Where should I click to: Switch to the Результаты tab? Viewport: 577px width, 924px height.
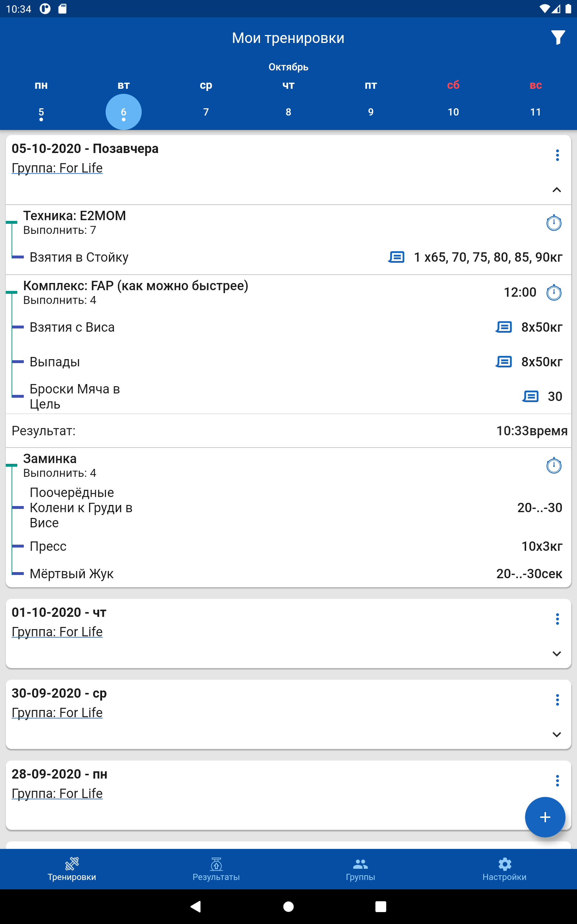216,868
